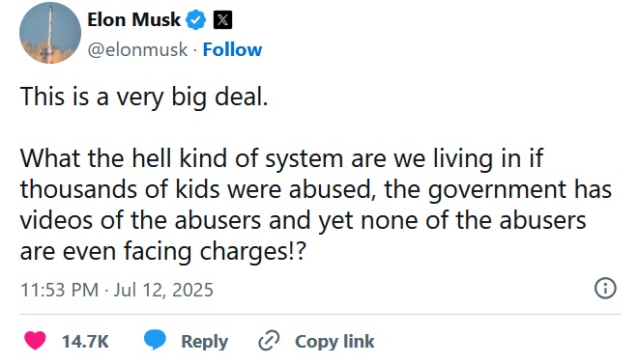
Task: Open the Elon Musk display name
Action: [133, 19]
